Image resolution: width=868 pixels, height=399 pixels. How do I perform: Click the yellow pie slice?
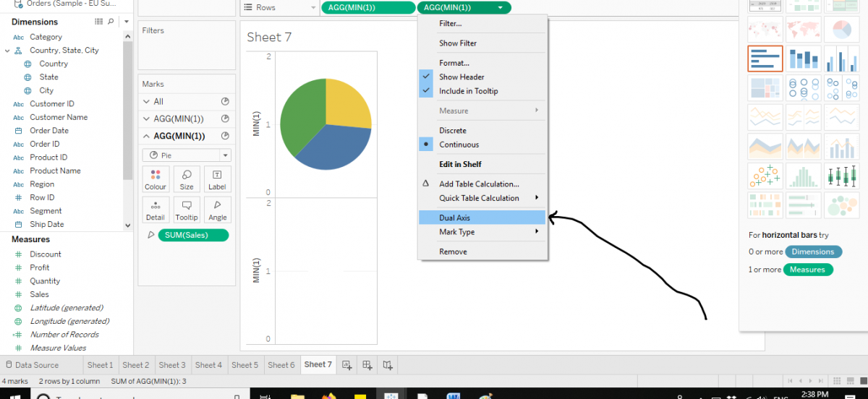346,106
